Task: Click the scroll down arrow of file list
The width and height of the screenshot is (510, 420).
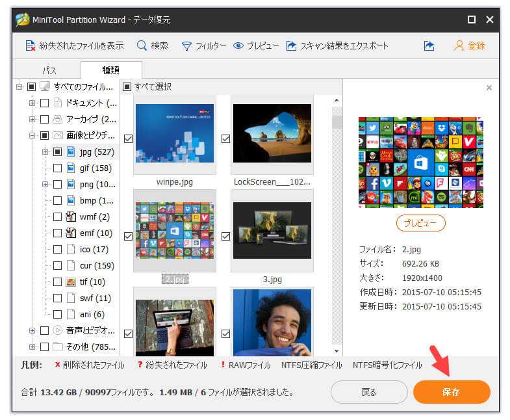Action: coord(337,351)
